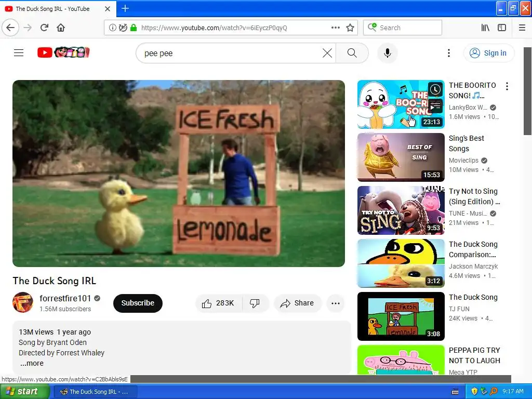Open more actions ellipsis beside Share
The width and height of the screenshot is (532, 399).
pyautogui.click(x=335, y=303)
